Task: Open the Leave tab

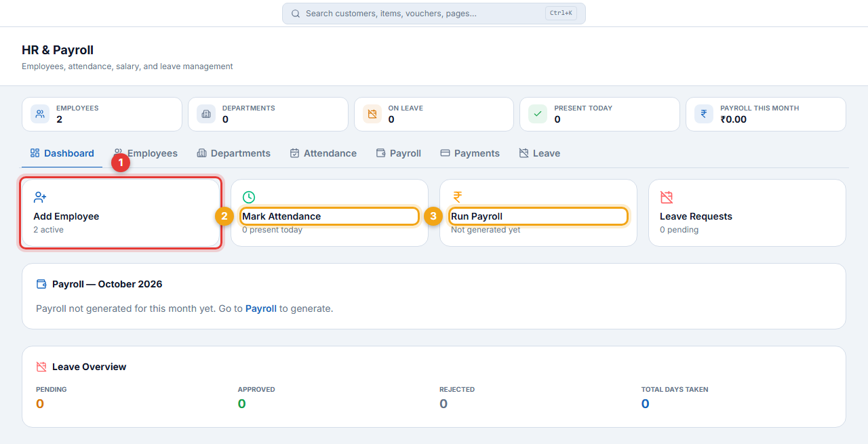Action: [539, 153]
